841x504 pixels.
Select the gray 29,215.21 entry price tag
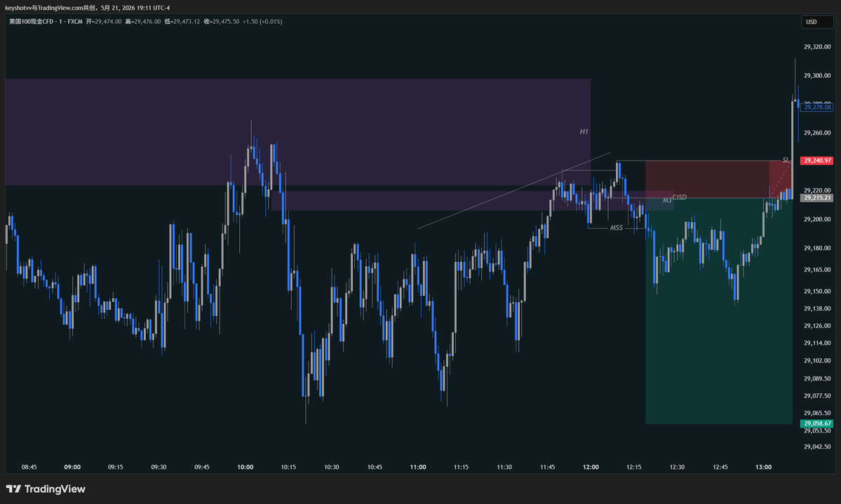tap(817, 198)
